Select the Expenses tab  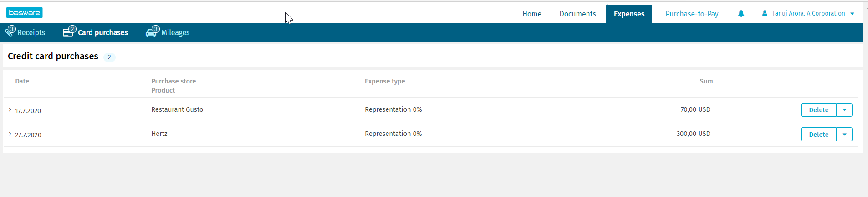[x=629, y=14]
